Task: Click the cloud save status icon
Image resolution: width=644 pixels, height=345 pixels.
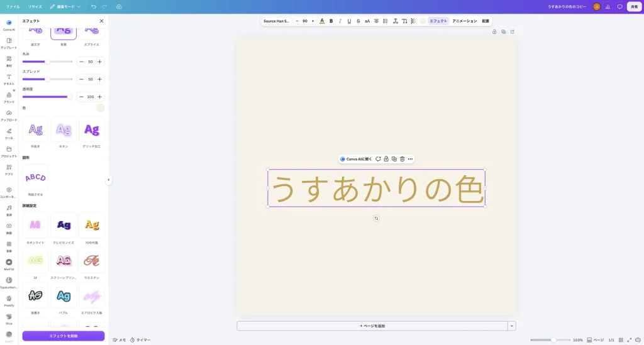Action: [119, 6]
